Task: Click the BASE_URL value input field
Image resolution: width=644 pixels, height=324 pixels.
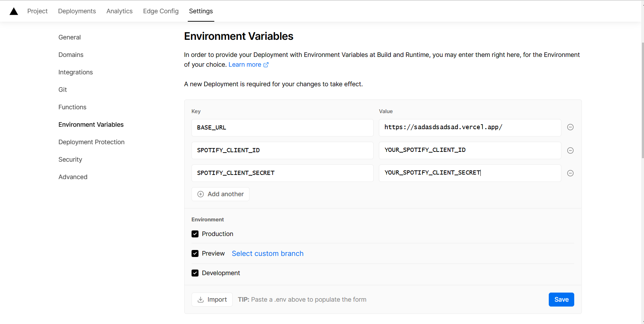Action: coord(470,127)
